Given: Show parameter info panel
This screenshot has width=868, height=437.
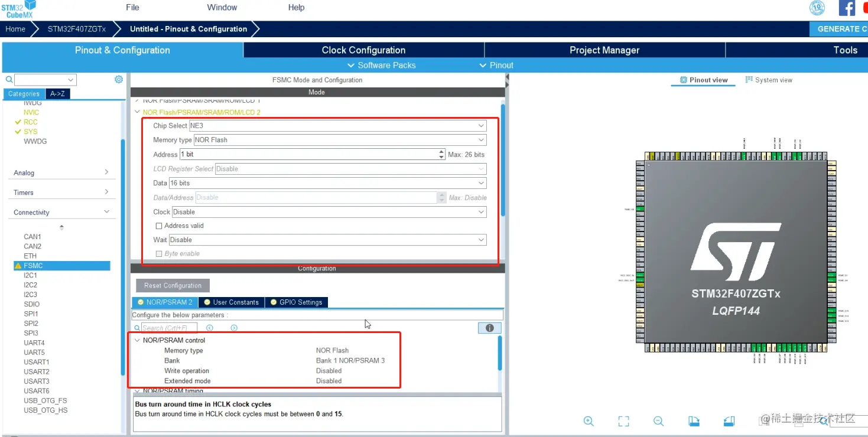Looking at the screenshot, I should click(489, 328).
